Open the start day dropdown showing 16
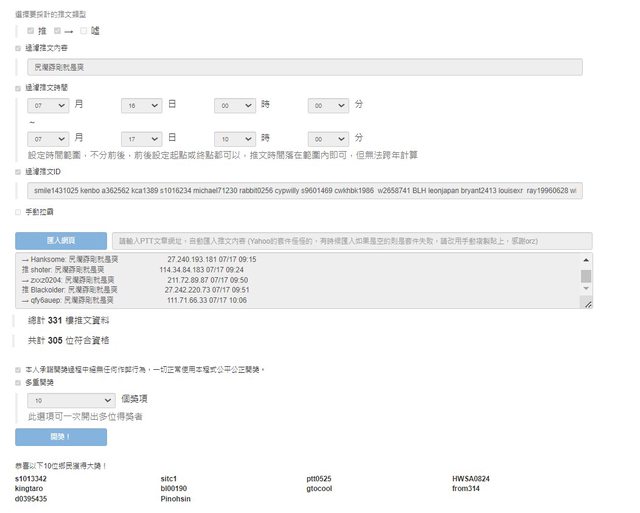 click(x=141, y=105)
